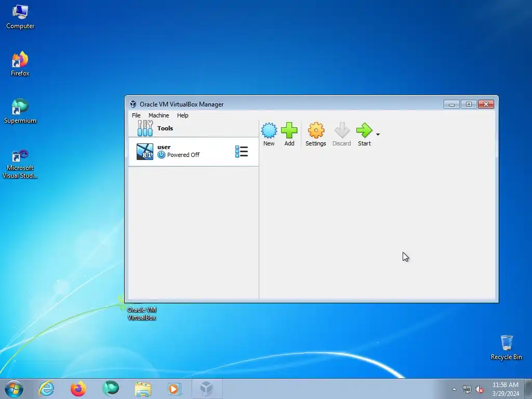Launch Firefox from the taskbar
This screenshot has width=532, height=399.
pos(78,389)
